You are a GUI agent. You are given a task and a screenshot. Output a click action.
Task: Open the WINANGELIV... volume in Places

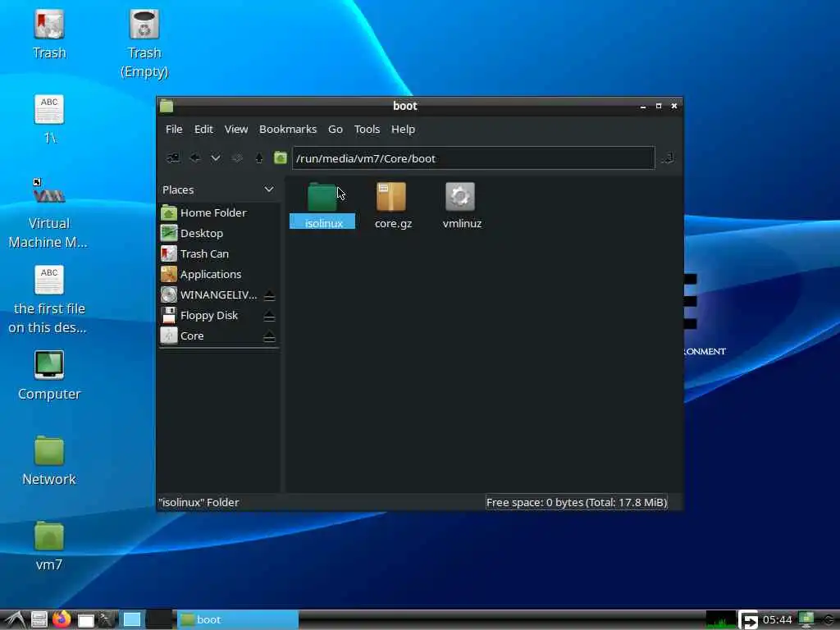click(x=210, y=294)
